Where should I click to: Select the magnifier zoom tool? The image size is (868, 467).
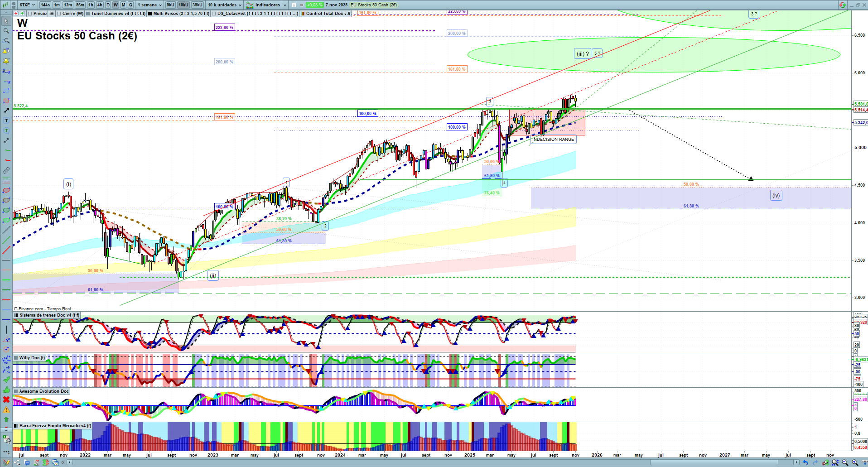(6, 31)
